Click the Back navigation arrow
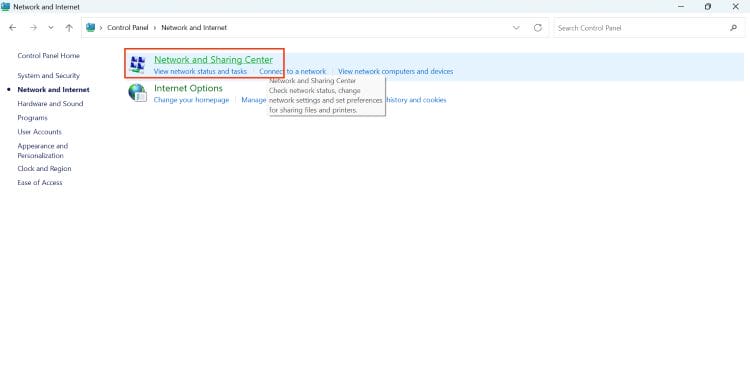The image size is (750, 392). pyautogui.click(x=12, y=28)
